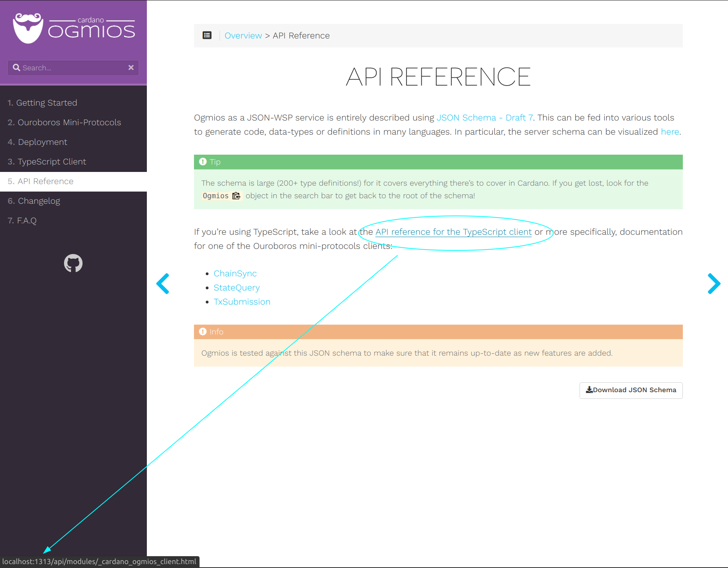
Task: Copy the Ogmios code snippet
Action: click(236, 196)
